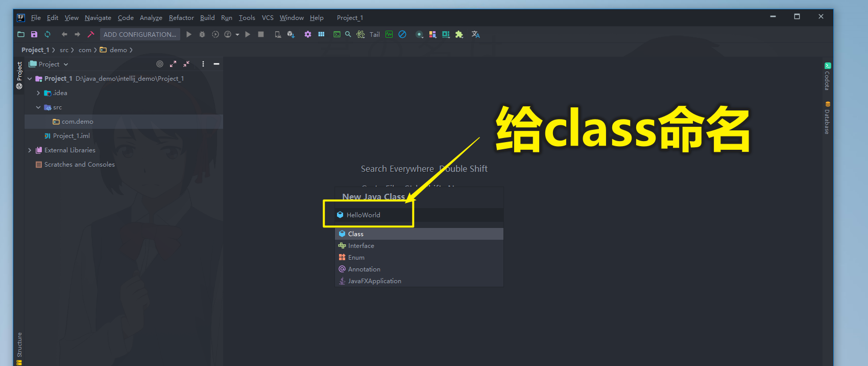Select JavaFXApplication in the list
This screenshot has width=868, height=366.
(419, 281)
